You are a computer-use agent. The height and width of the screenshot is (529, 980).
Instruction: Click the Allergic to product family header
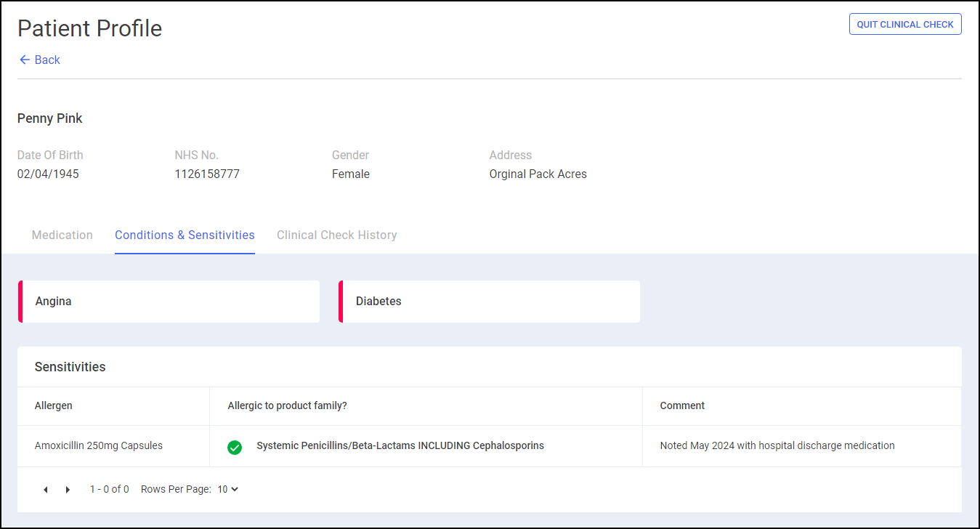click(287, 405)
